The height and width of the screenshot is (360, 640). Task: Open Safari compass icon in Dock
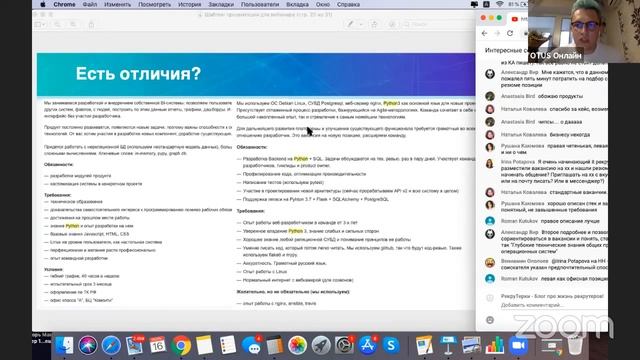[111, 345]
